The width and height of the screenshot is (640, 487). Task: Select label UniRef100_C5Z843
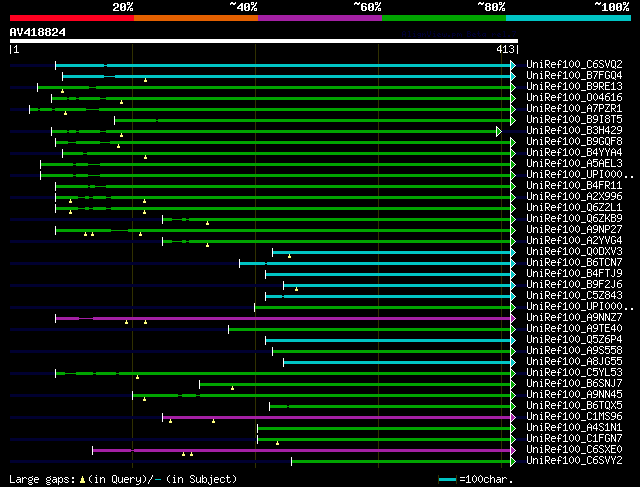point(574,296)
